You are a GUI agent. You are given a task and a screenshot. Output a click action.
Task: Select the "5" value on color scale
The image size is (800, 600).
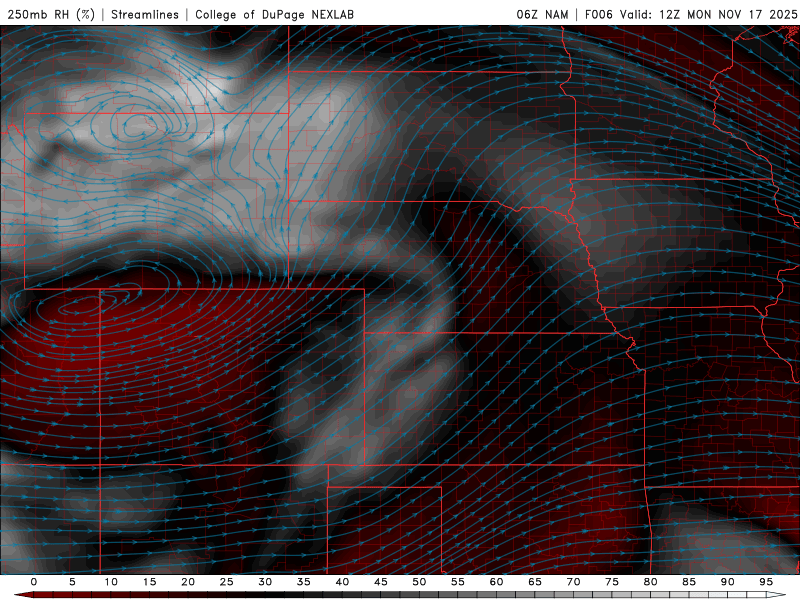[72, 582]
